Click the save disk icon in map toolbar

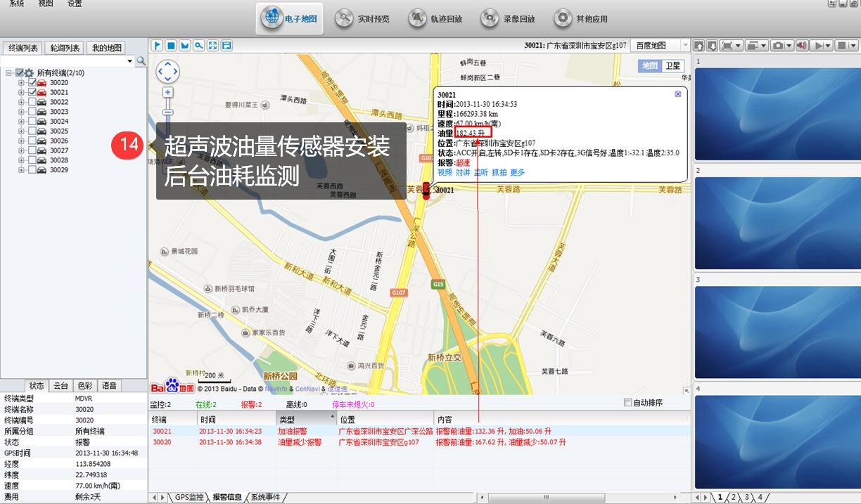(x=227, y=46)
